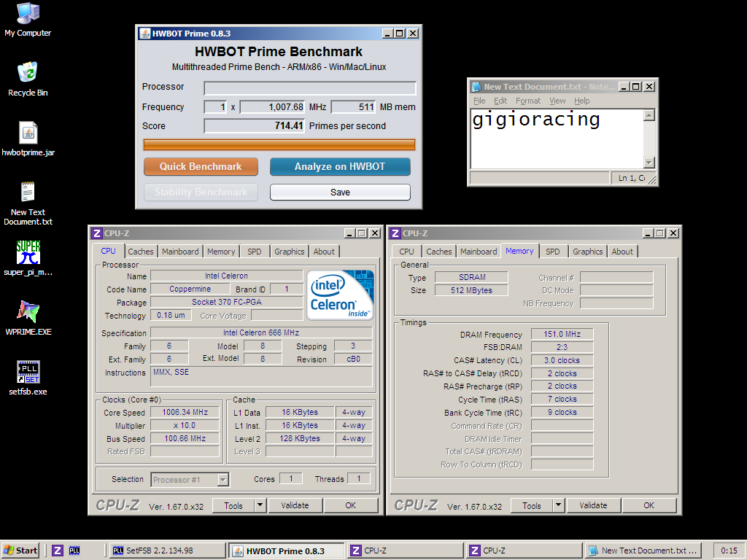Viewport: 747px width, 560px height.
Task: Click the disabled Stability Benchmark button
Action: [x=201, y=192]
